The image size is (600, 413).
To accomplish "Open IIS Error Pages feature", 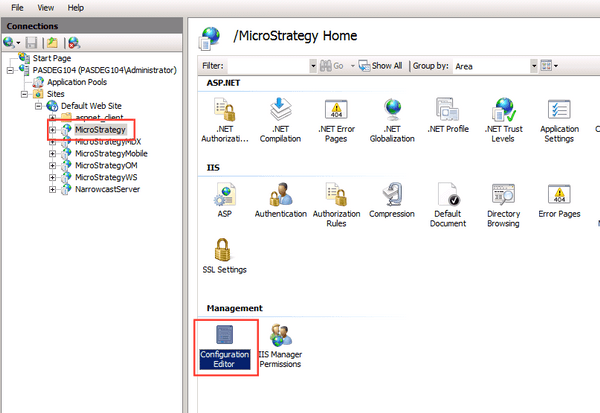I will click(559, 200).
